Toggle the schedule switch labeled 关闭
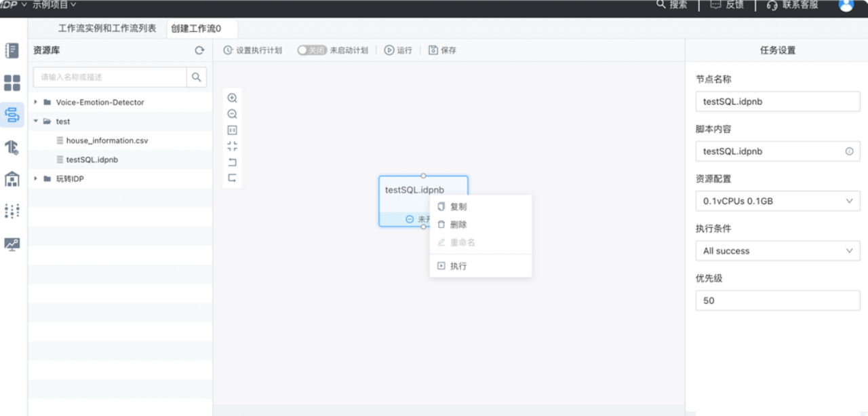Image resolution: width=868 pixels, height=416 pixels. (x=312, y=50)
